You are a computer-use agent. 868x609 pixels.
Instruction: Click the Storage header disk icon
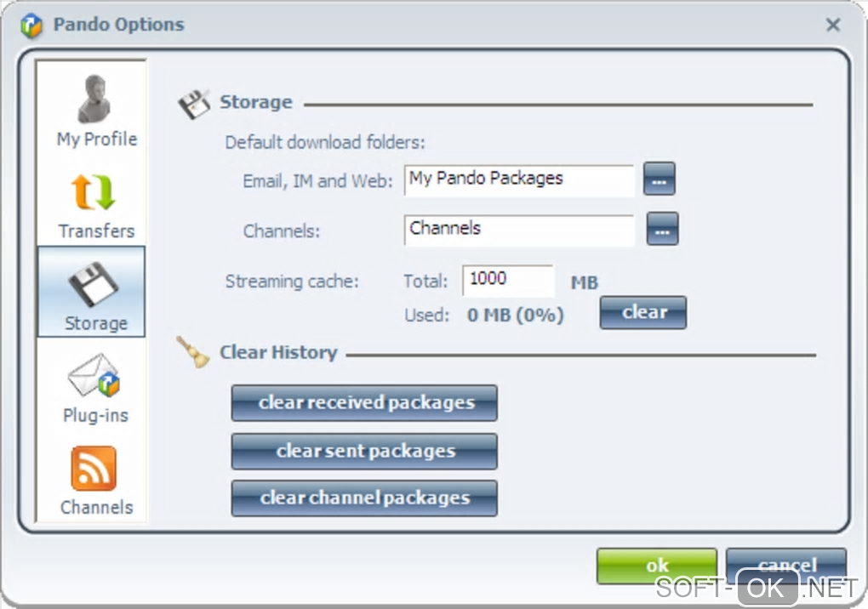[x=194, y=104]
